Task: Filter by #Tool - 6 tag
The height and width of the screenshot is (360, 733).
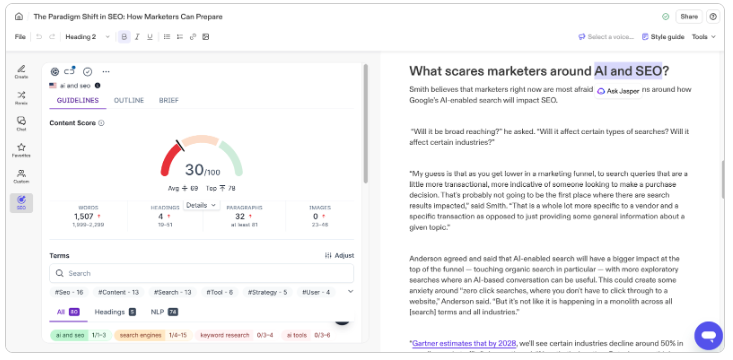Action: click(220, 292)
